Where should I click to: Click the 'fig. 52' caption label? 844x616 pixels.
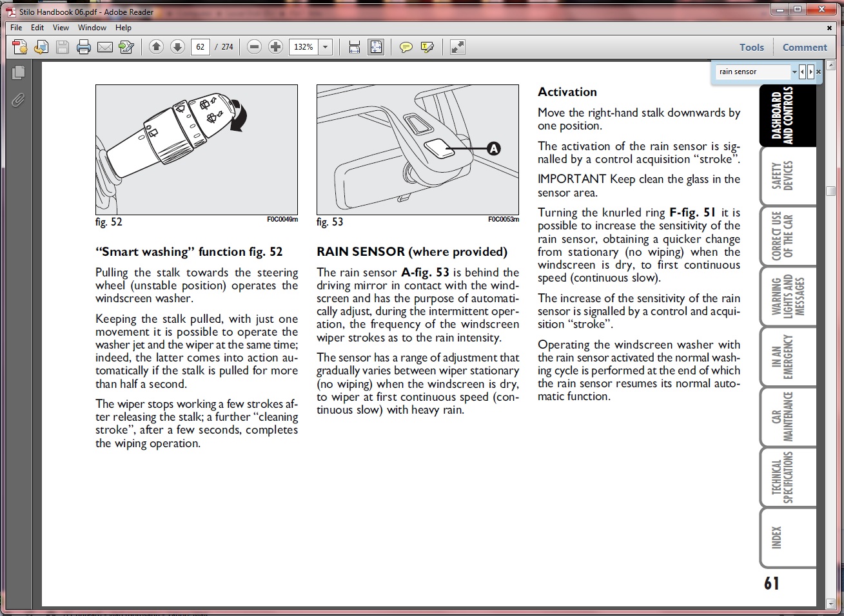click(x=108, y=222)
